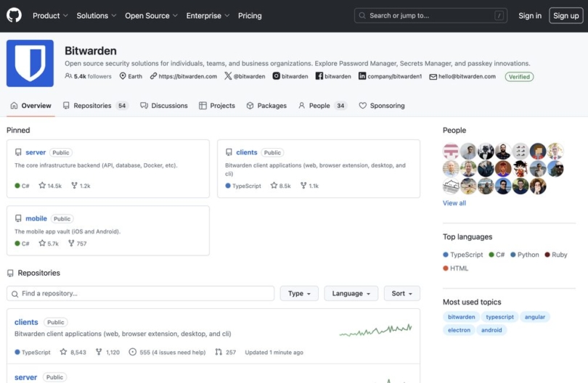Click the clients pull requests count

coord(226,353)
